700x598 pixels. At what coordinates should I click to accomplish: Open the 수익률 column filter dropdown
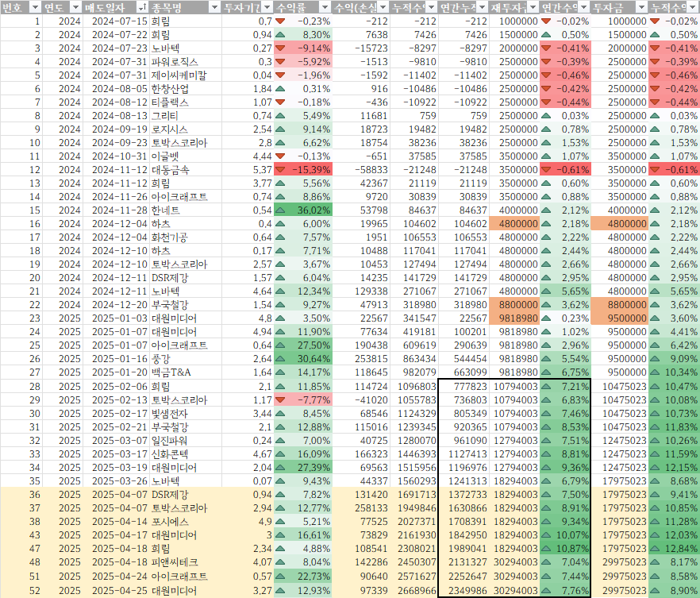pos(325,7)
